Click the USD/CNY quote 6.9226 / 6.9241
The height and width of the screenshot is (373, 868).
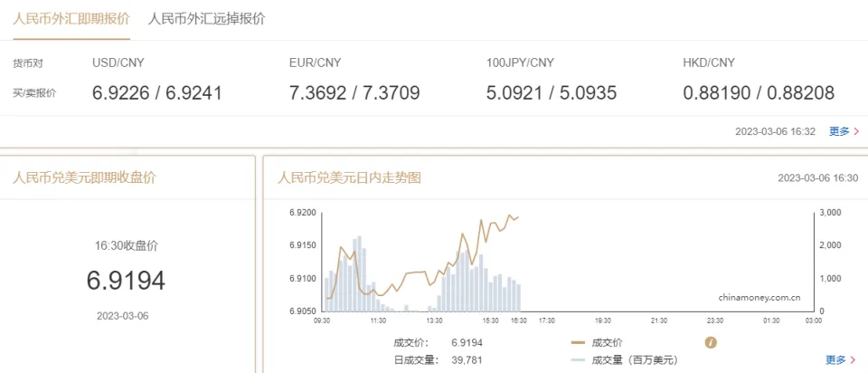tap(157, 92)
